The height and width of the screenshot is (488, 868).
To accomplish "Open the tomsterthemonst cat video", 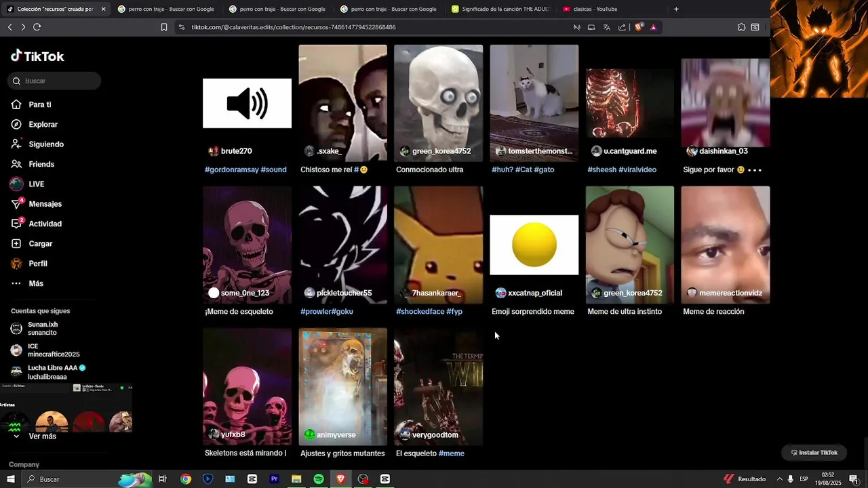I will (534, 103).
